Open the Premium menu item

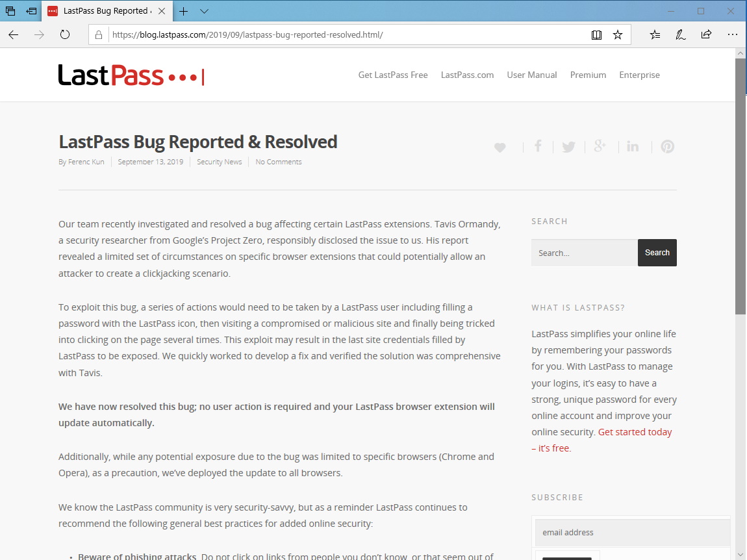tap(588, 75)
